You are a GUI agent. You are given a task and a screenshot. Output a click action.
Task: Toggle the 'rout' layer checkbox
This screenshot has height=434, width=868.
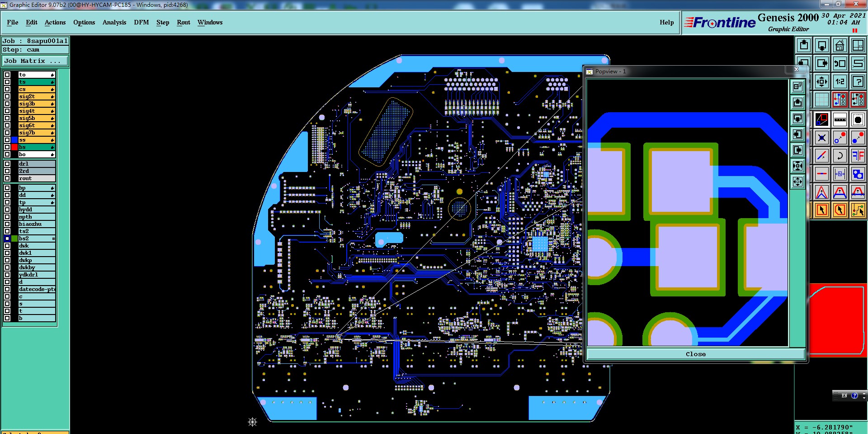tap(7, 178)
